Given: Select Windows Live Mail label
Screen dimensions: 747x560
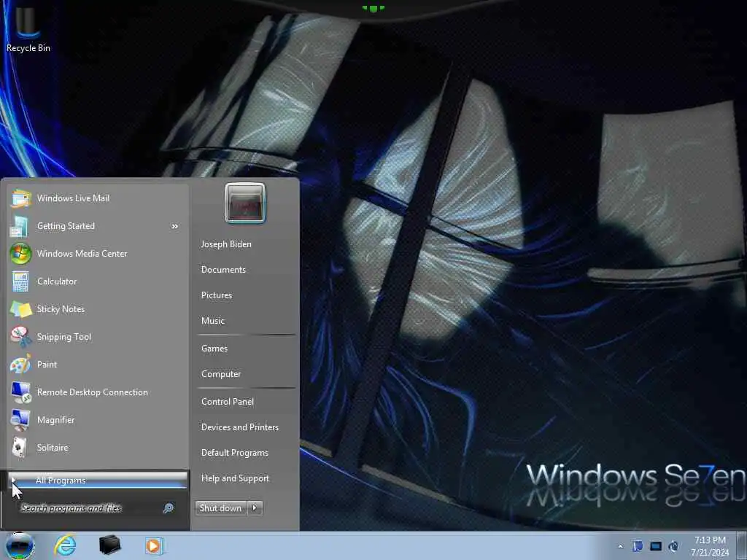Looking at the screenshot, I should click(x=74, y=198).
